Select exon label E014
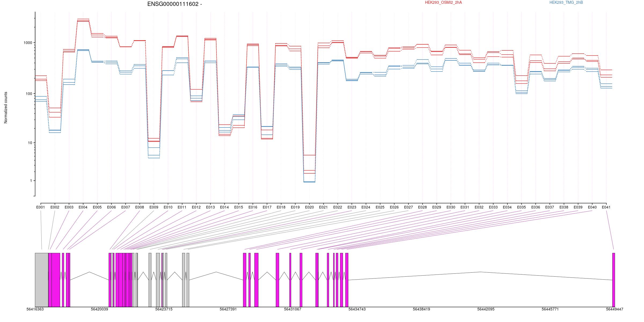644x322 pixels. pyautogui.click(x=224, y=207)
